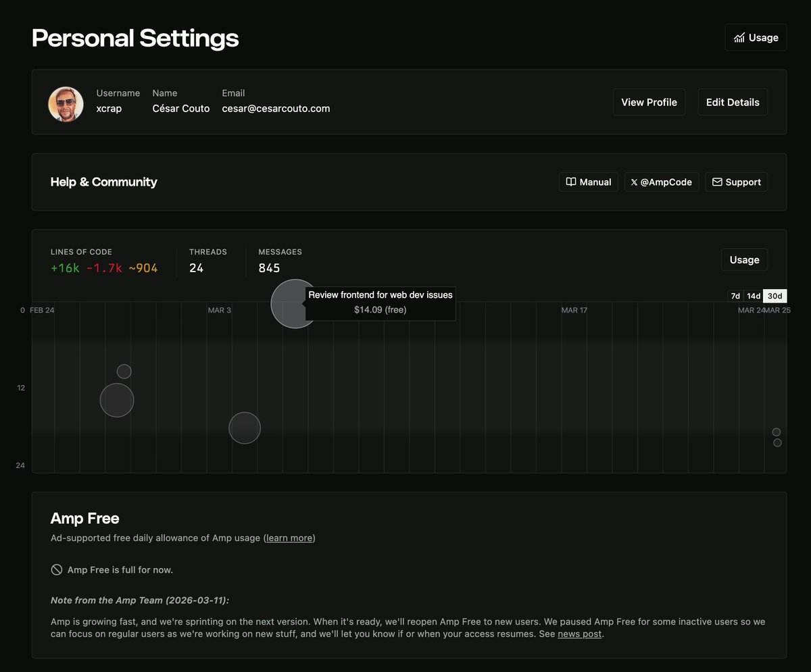Viewport: 811px width, 672px height.
Task: Click Edit Details button
Action: [x=733, y=102]
